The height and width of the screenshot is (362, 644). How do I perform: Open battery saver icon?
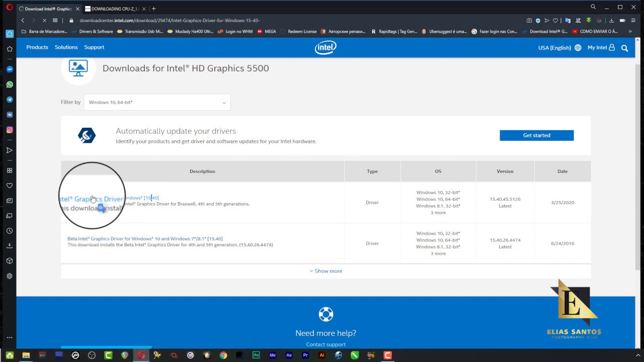click(622, 21)
